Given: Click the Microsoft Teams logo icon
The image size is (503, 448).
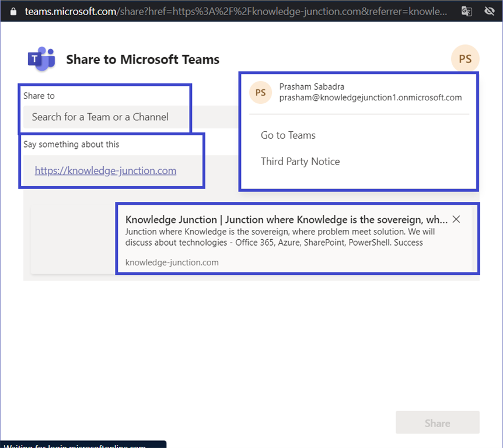Looking at the screenshot, I should click(41, 59).
